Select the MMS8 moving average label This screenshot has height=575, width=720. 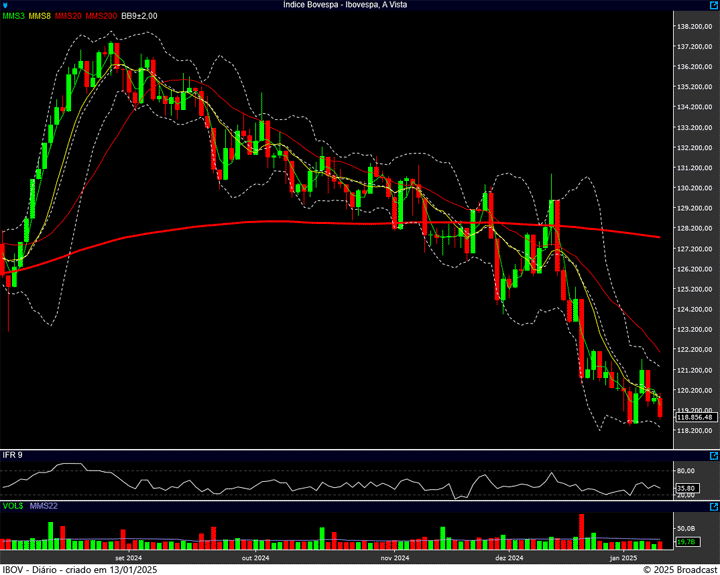[40, 16]
